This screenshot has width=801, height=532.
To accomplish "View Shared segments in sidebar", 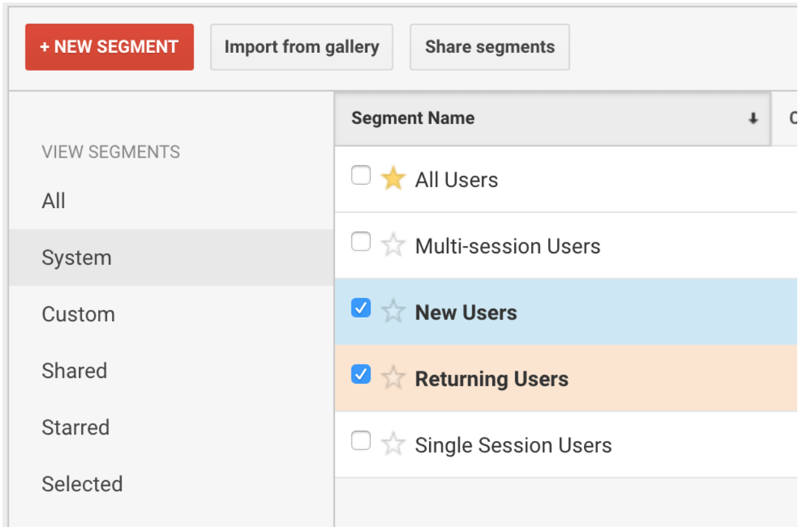I will pos(74,371).
